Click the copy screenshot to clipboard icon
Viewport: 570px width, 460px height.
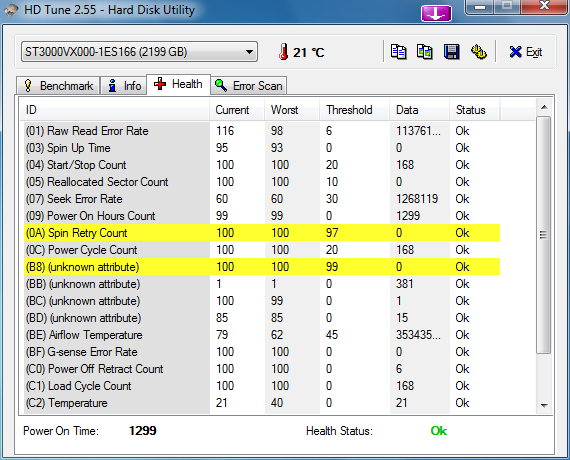point(425,52)
